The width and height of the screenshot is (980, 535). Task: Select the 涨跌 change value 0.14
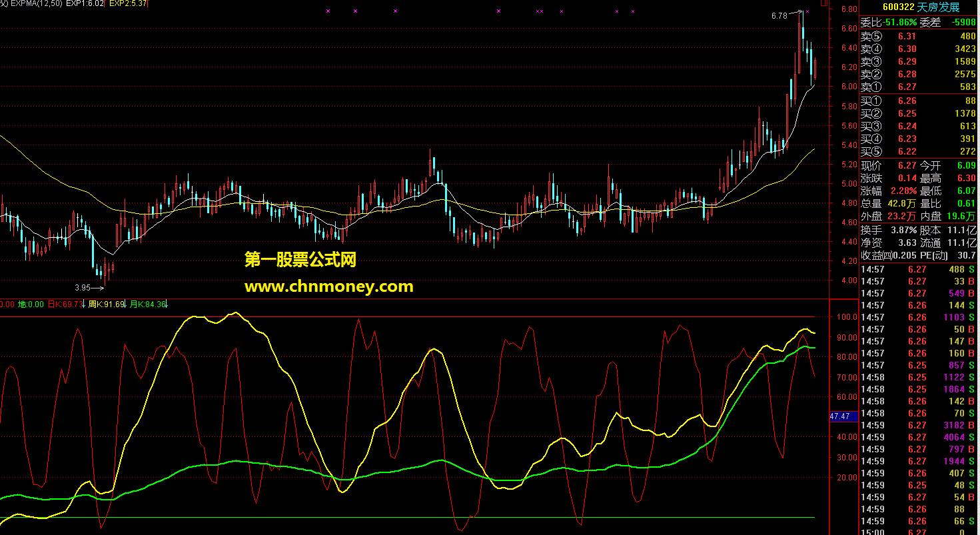[907, 178]
